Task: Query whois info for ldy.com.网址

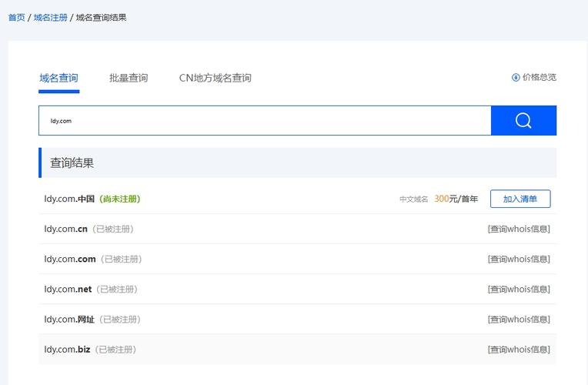Action: click(519, 320)
